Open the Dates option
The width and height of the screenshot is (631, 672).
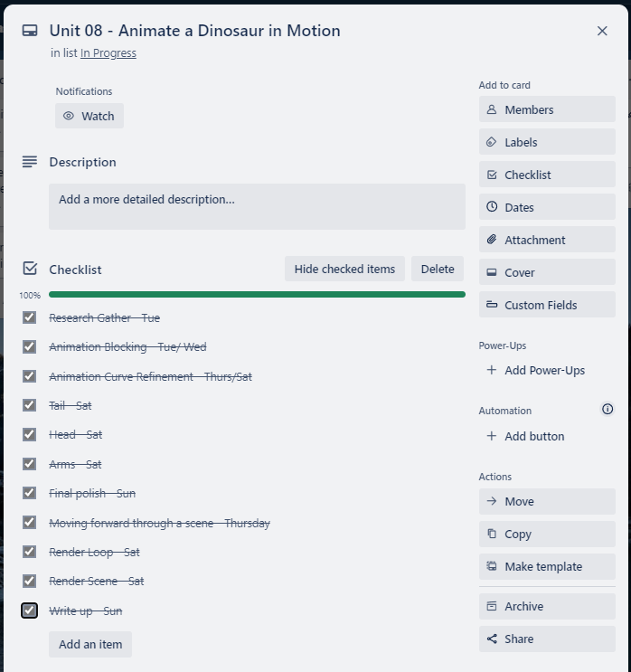(547, 207)
